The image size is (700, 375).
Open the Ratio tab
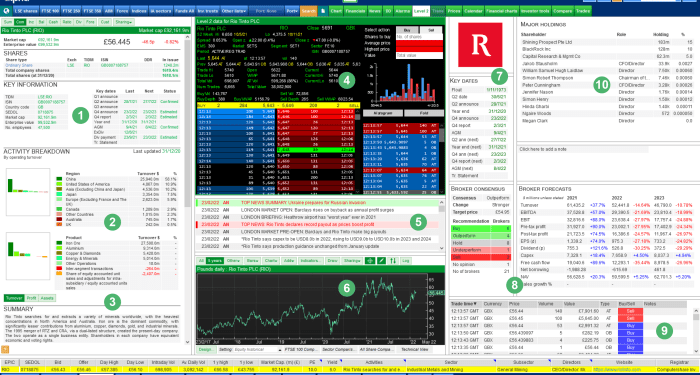[x=67, y=21]
